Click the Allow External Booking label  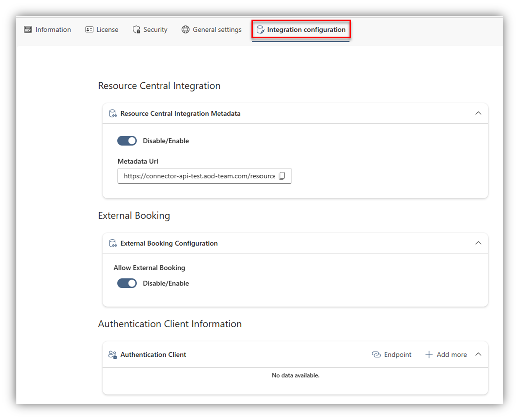149,268
